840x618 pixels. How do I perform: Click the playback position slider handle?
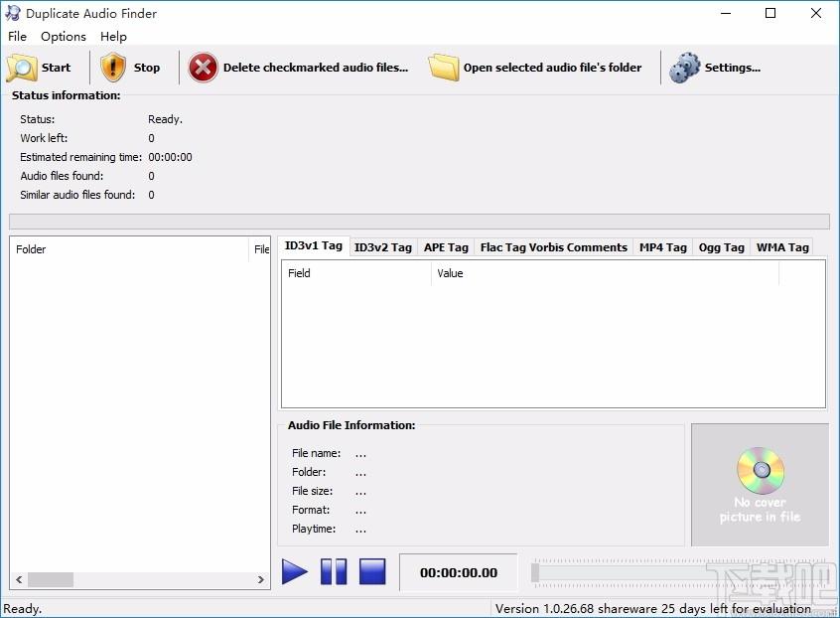click(x=534, y=572)
